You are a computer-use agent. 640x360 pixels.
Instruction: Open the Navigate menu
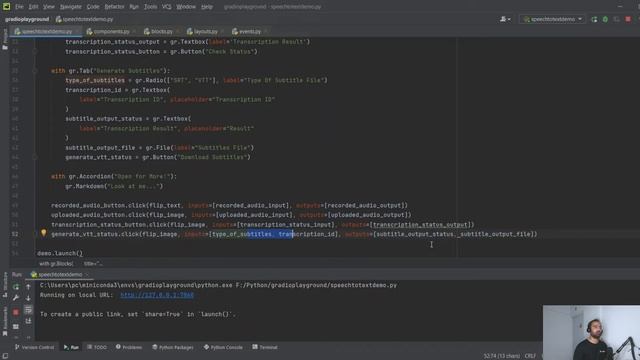click(x=71, y=7)
